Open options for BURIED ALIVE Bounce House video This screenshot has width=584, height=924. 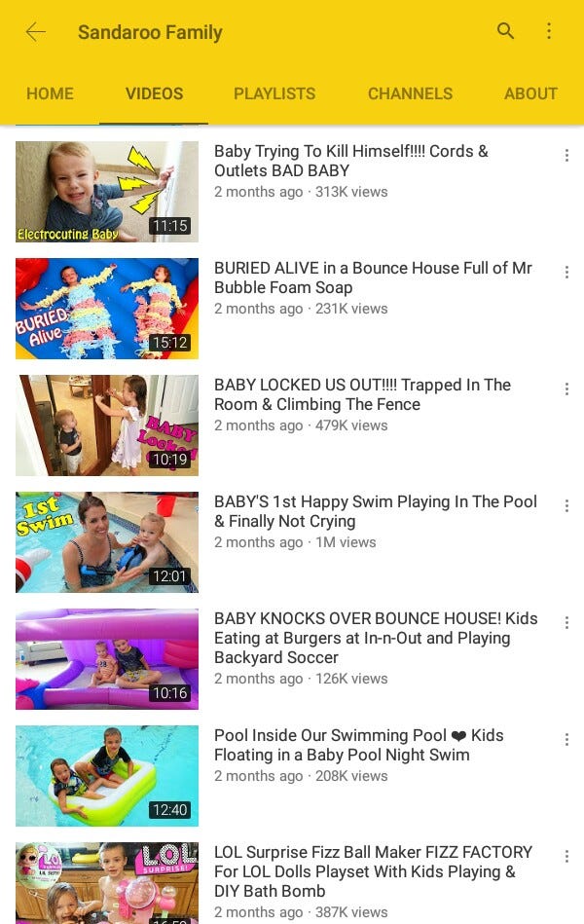tap(566, 272)
